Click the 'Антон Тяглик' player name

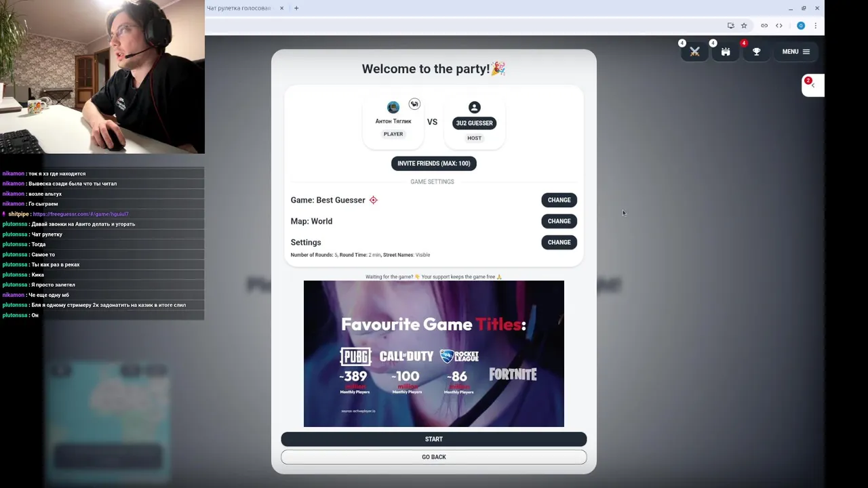pyautogui.click(x=393, y=121)
